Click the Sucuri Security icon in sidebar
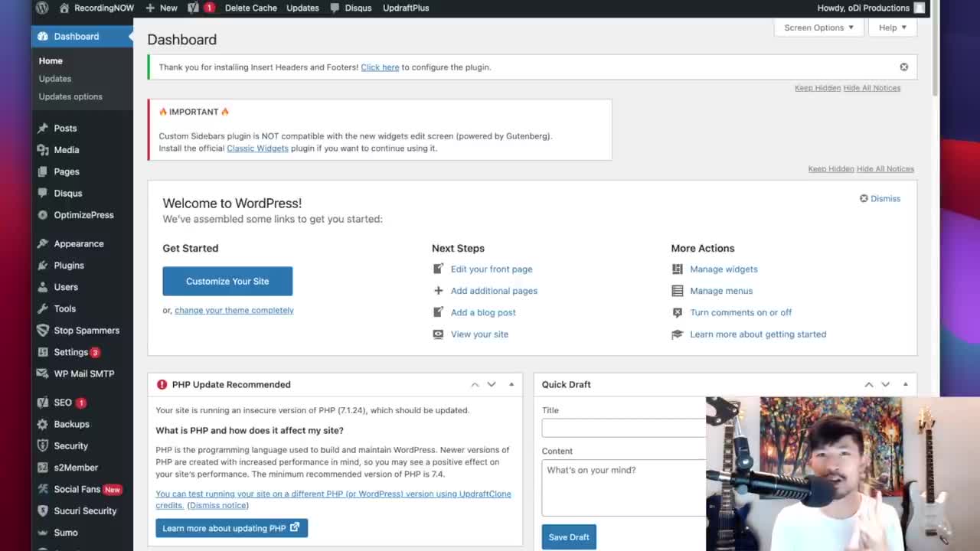Screen dimensions: 980x551 pyautogui.click(x=43, y=510)
